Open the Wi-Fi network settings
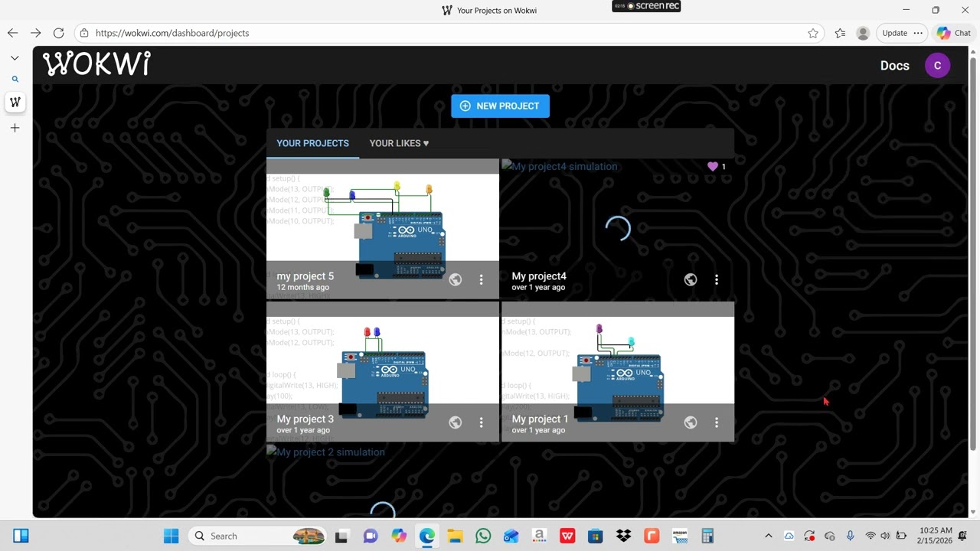Viewport: 980px width, 551px height. click(871, 536)
